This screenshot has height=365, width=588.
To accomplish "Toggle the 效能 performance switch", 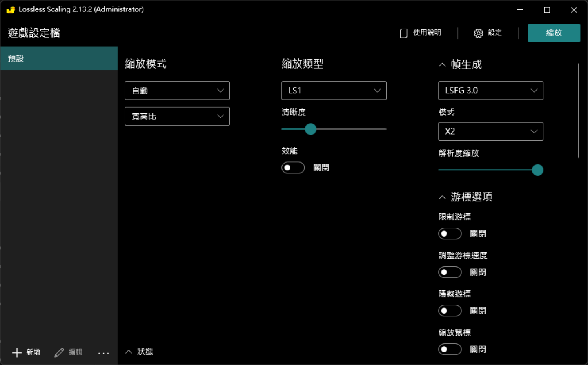I will click(x=293, y=168).
